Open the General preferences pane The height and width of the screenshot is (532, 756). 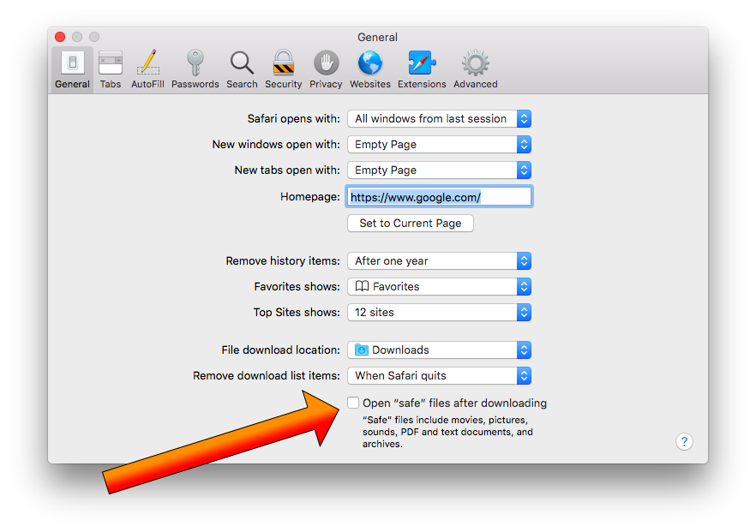[x=72, y=69]
